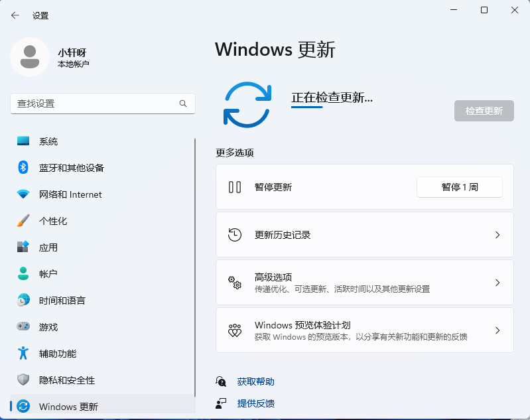This screenshot has height=420, width=530.
Task: Minimize the Settings window
Action: pos(454,10)
